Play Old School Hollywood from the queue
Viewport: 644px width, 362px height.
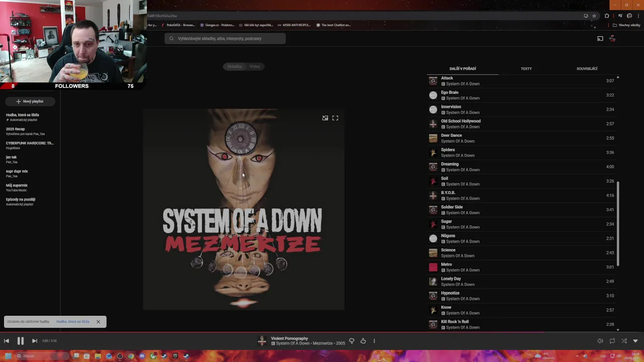point(522,124)
